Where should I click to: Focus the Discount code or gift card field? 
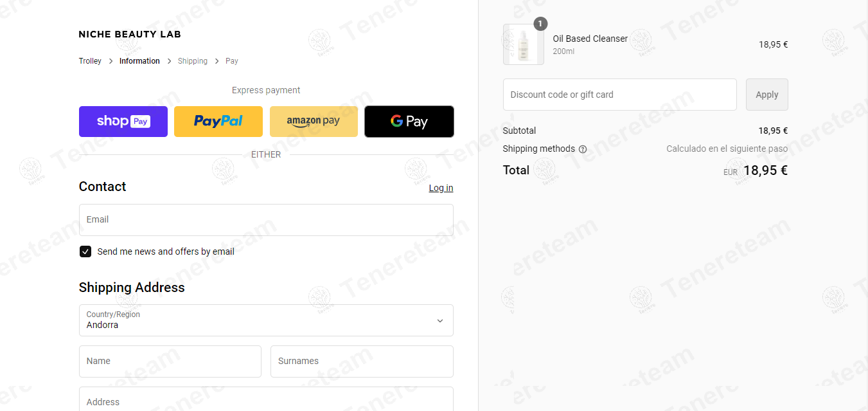620,95
